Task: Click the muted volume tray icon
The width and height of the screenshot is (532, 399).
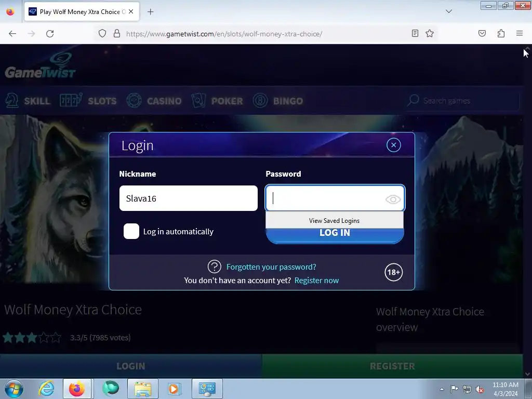Action: tap(480, 389)
